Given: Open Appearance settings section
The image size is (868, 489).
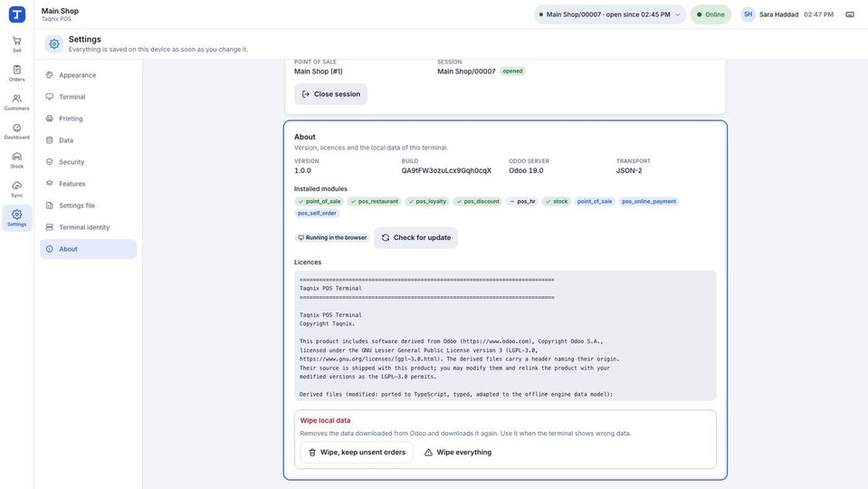Looking at the screenshot, I should [x=88, y=75].
